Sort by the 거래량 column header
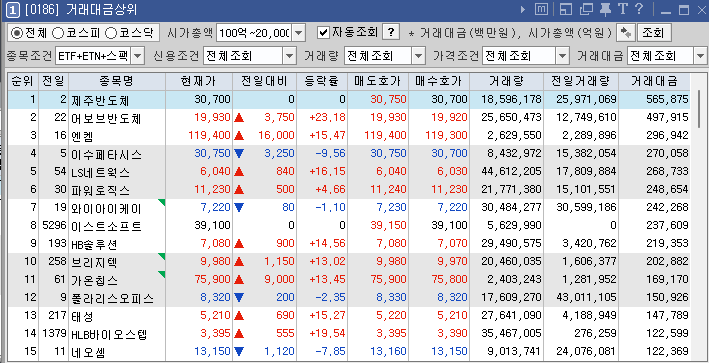The height and width of the screenshot is (363, 709). [506, 81]
